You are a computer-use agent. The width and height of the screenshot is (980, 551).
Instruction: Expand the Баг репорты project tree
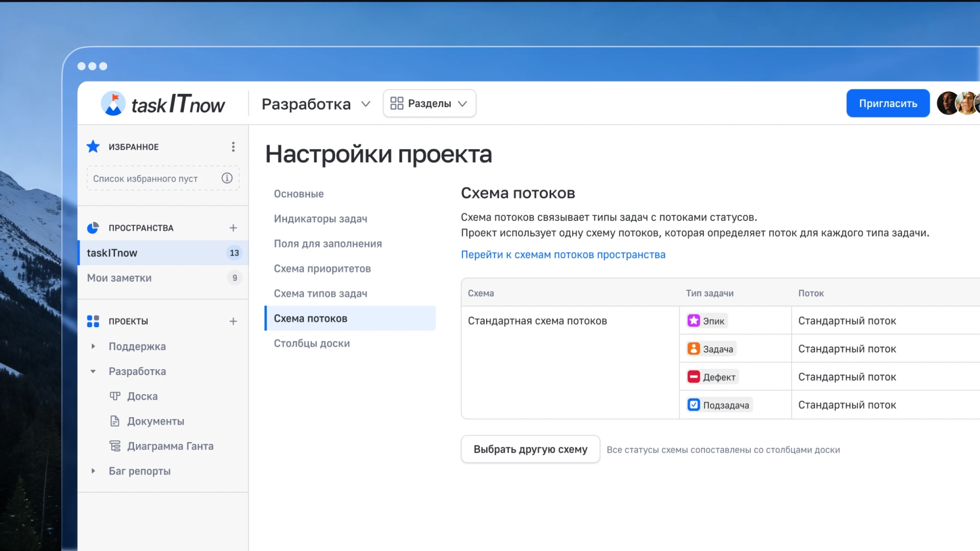pos(93,471)
